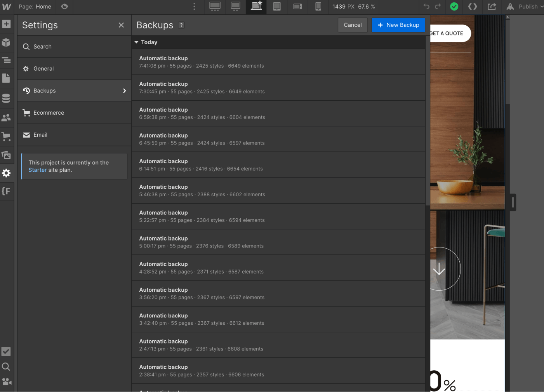Screen dimensions: 544x392
Task: Open the Add Elements panel
Action: 6,24
